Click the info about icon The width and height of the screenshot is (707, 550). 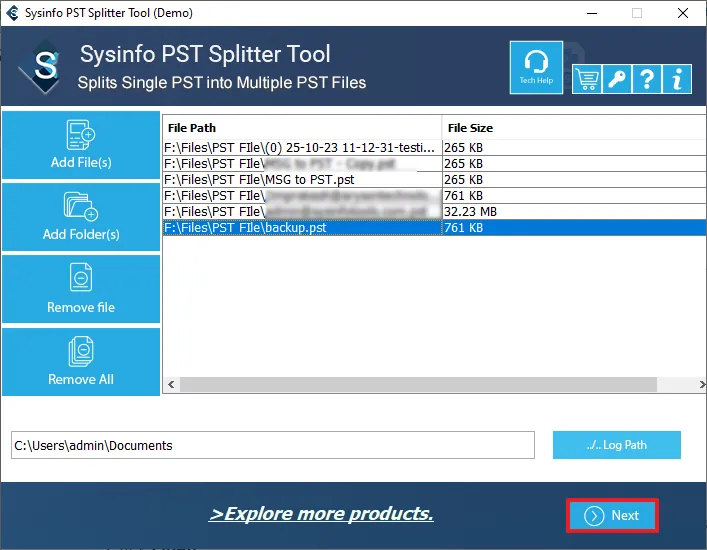pyautogui.click(x=677, y=79)
